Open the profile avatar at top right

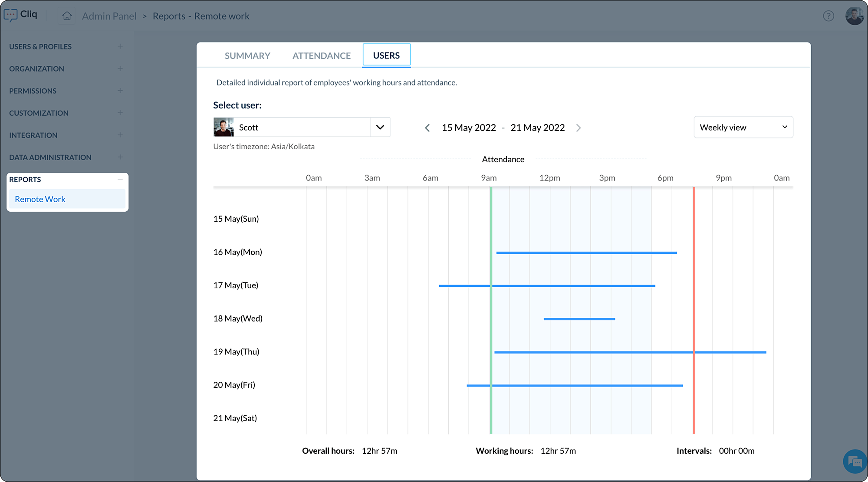[855, 16]
